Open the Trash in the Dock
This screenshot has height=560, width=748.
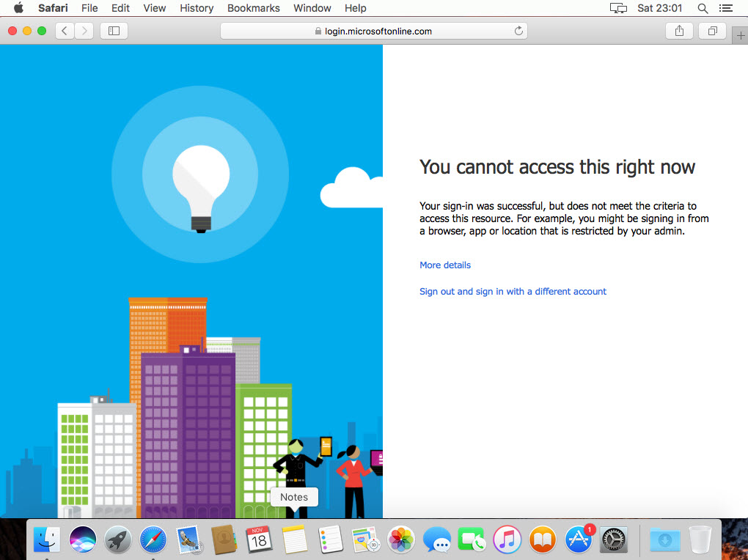(700, 540)
